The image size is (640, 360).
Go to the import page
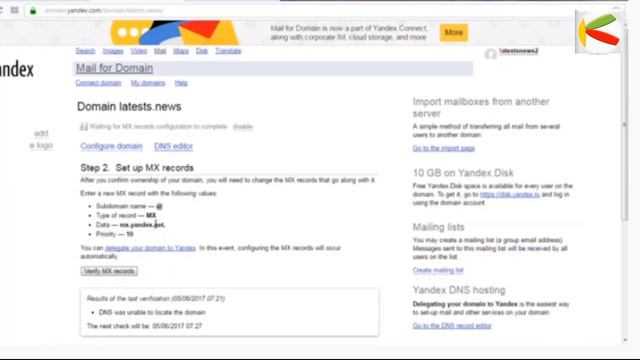(444, 148)
